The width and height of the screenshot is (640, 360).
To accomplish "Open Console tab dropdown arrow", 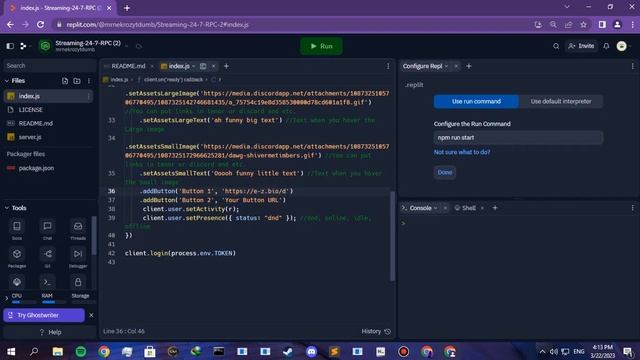I will (436, 208).
